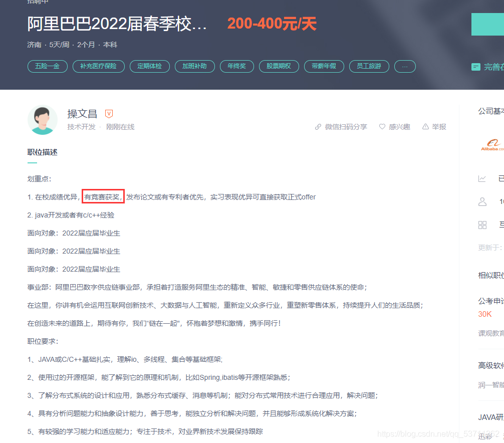Share via 微信扫码分享
This screenshot has width=504, height=443.
click(346, 127)
